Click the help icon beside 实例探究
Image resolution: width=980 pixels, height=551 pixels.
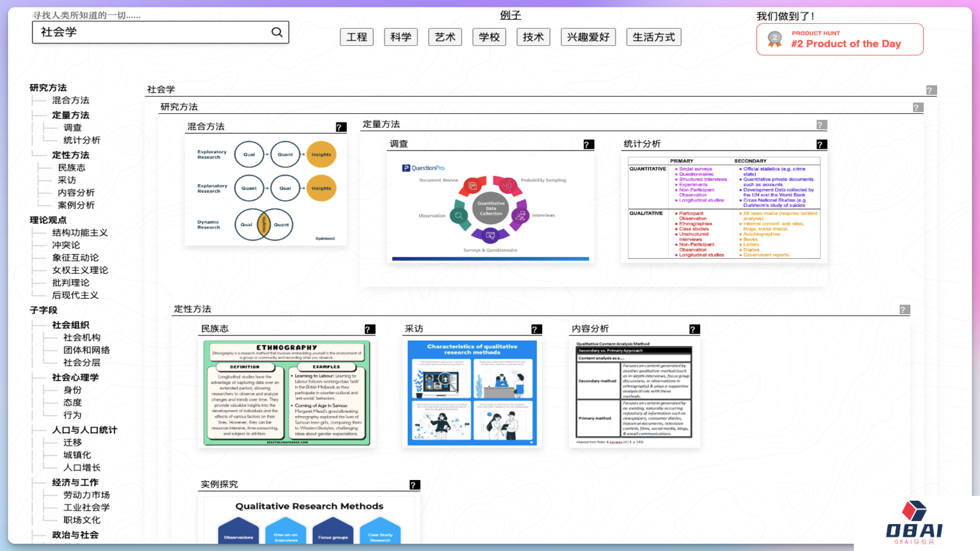[414, 485]
